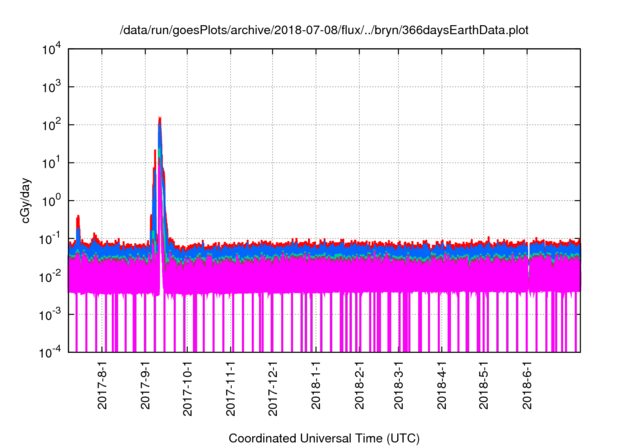Click the 2017-9-1 date tick label
The image size is (640, 448).
(146, 385)
